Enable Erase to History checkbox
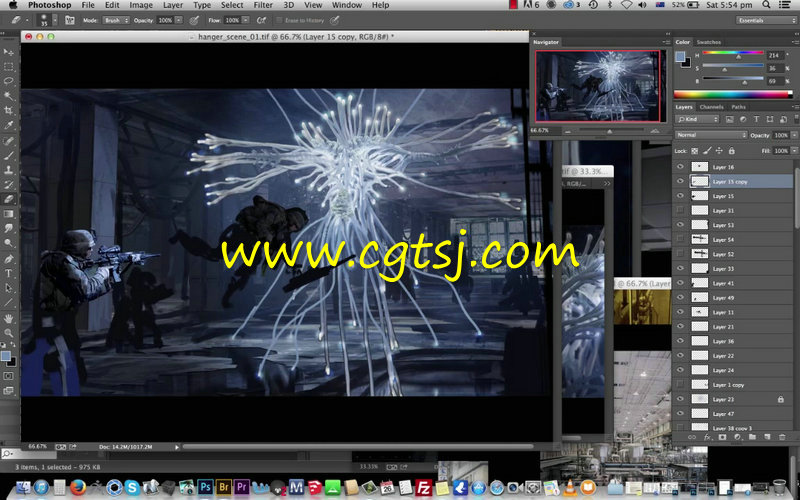Screen dimensions: 800x500 279,20
